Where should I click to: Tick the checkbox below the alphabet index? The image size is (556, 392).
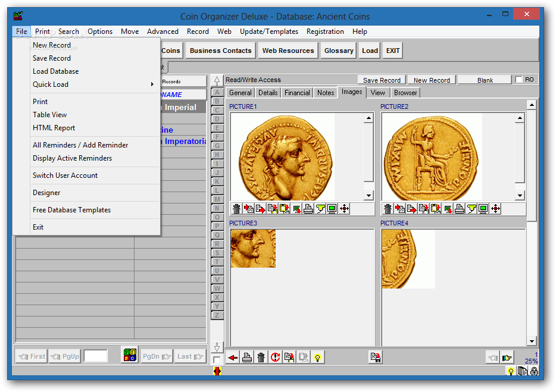217,360
